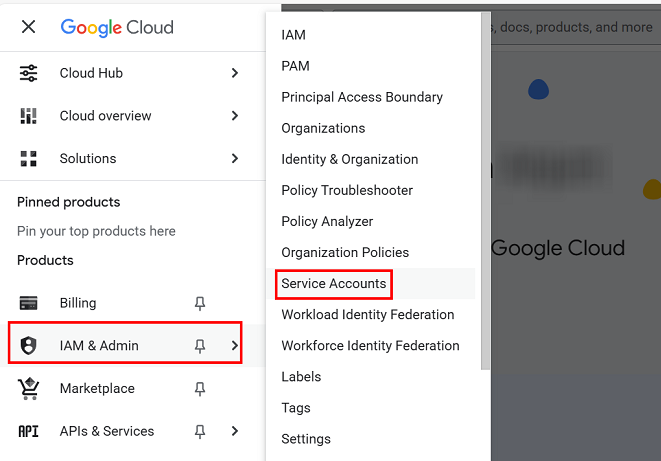Viewport: 661px width, 461px height.
Task: Expand the Solutions submenu arrow
Action: click(x=235, y=159)
